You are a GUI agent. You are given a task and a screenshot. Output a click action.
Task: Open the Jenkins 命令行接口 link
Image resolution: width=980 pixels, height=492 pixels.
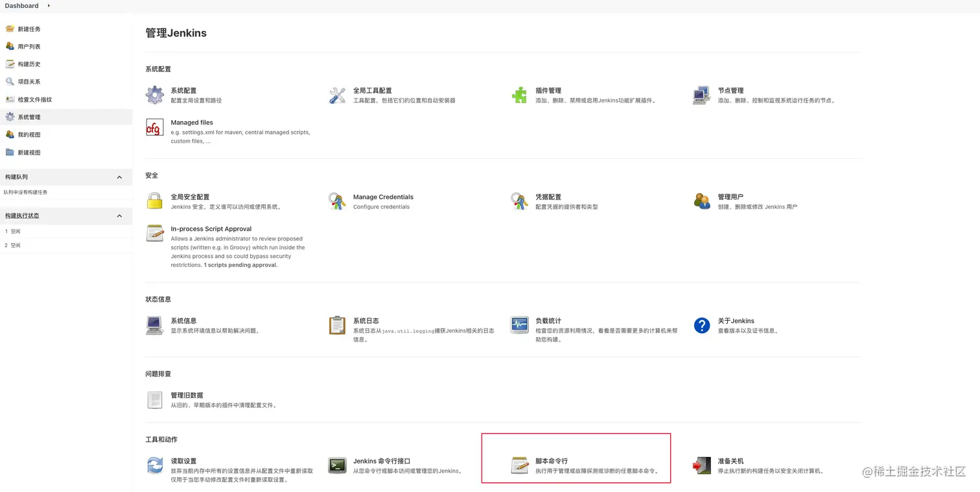pyautogui.click(x=382, y=461)
